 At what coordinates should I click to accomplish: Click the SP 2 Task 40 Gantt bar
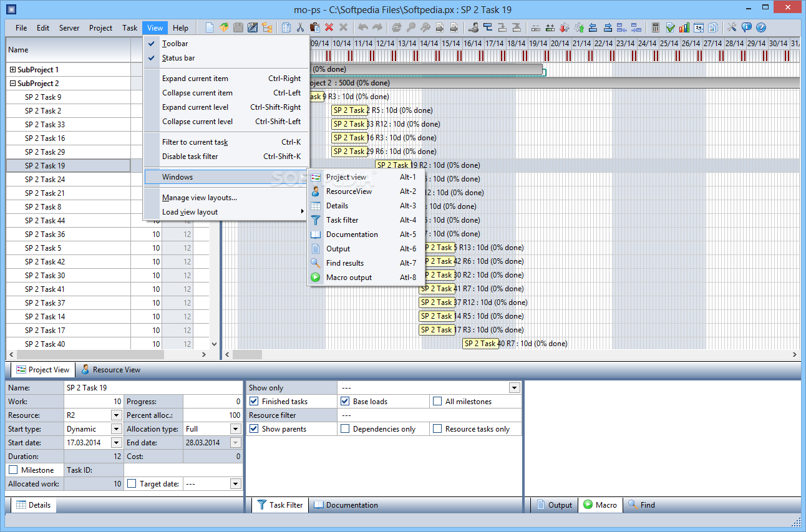click(480, 343)
